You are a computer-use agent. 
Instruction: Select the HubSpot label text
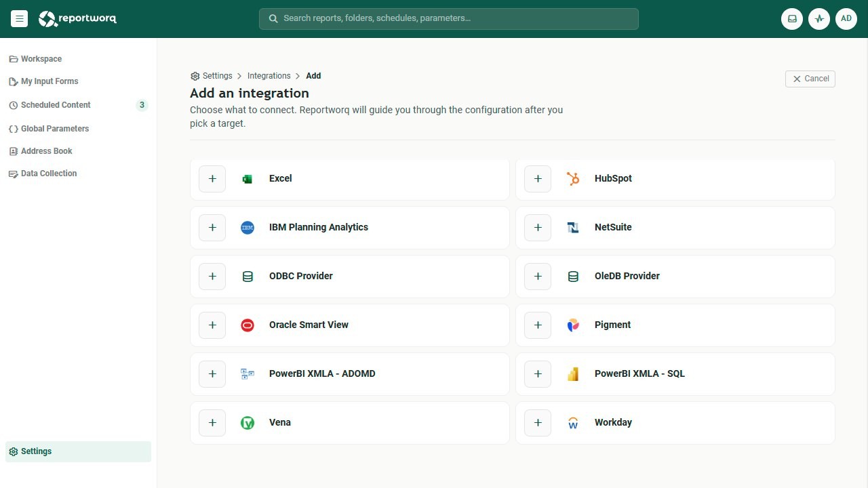pos(613,179)
